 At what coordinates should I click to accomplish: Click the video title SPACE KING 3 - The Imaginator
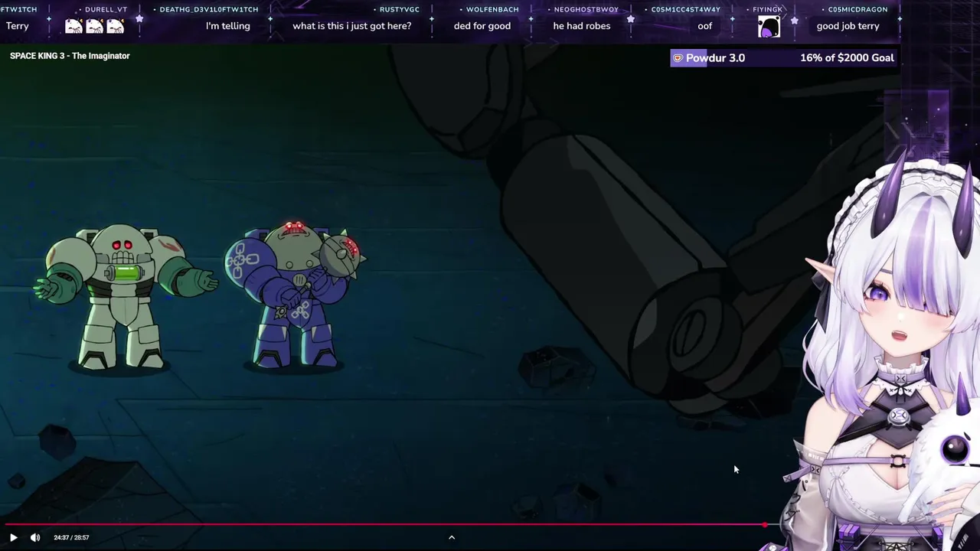coord(70,56)
